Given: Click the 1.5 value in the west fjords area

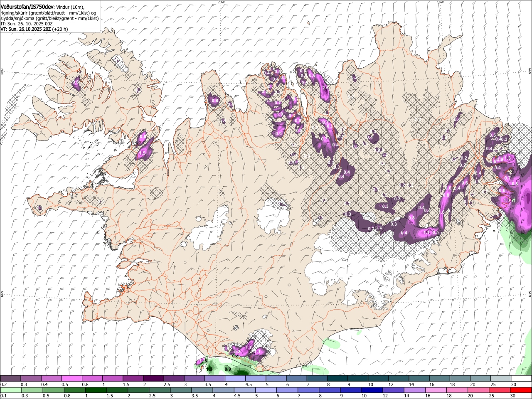Looking at the screenshot, I should (142, 153).
